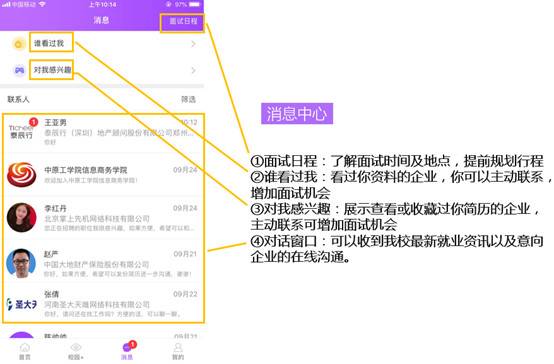Open the 中原工学院信息商务学院 chat
This screenshot has width=554, height=364.
(x=103, y=175)
